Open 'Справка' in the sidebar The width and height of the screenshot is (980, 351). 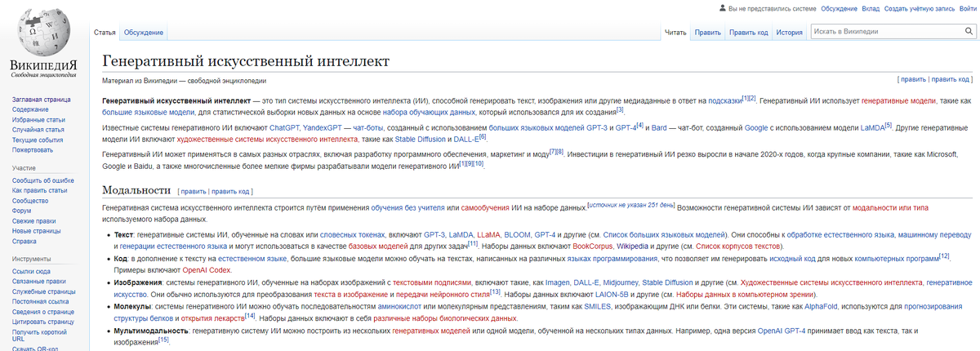pos(24,242)
